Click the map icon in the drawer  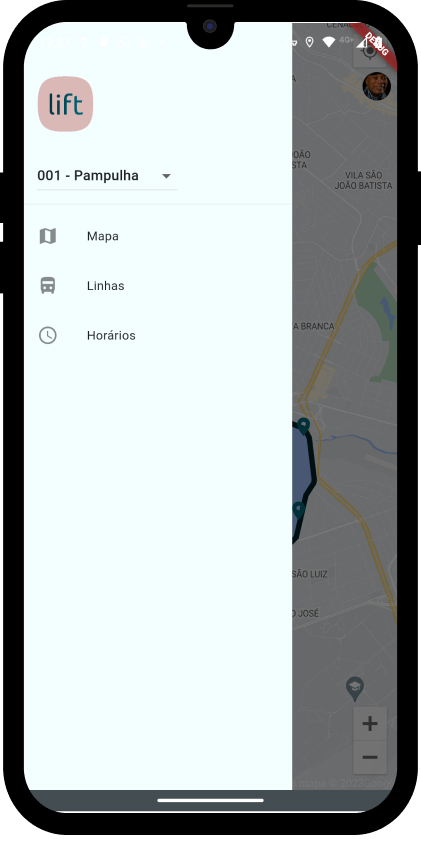(48, 236)
